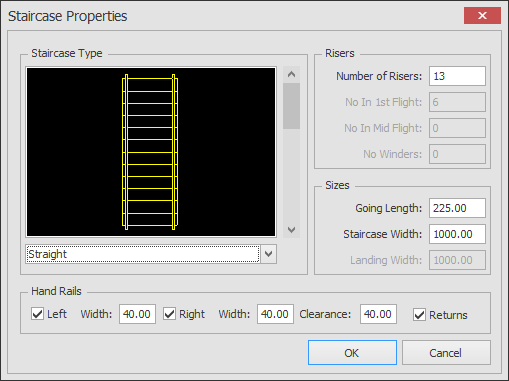Click the scroll up arrow beside the staircase preview
Image resolution: width=509 pixels, height=381 pixels.
[x=291, y=74]
